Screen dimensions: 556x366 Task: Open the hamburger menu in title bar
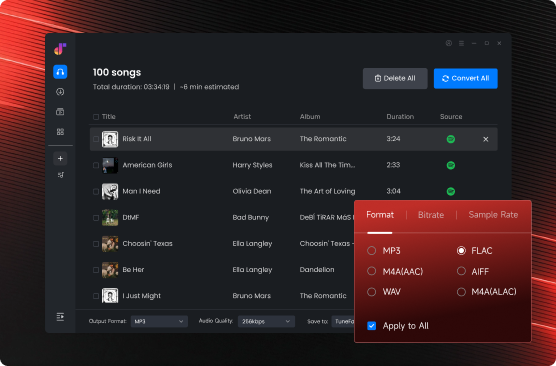[461, 43]
